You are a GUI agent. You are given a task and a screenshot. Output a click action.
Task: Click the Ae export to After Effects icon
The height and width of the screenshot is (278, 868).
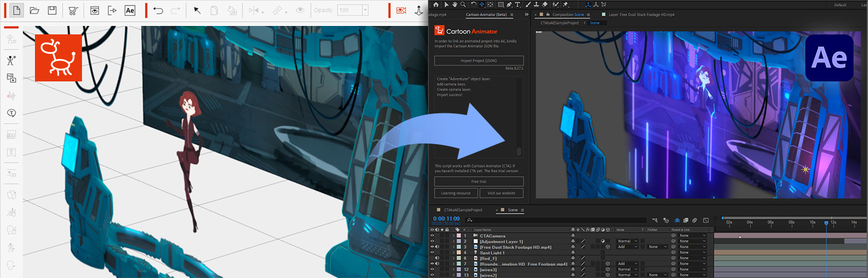pos(130,10)
